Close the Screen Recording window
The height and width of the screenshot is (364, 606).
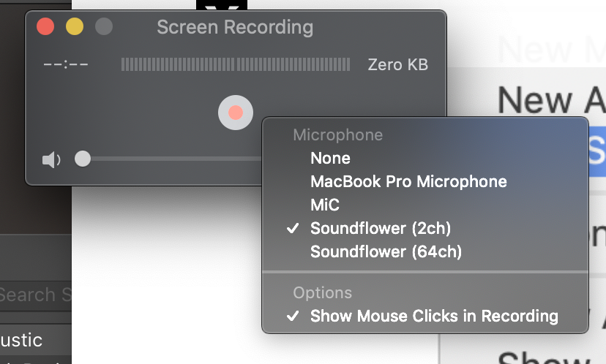click(45, 26)
